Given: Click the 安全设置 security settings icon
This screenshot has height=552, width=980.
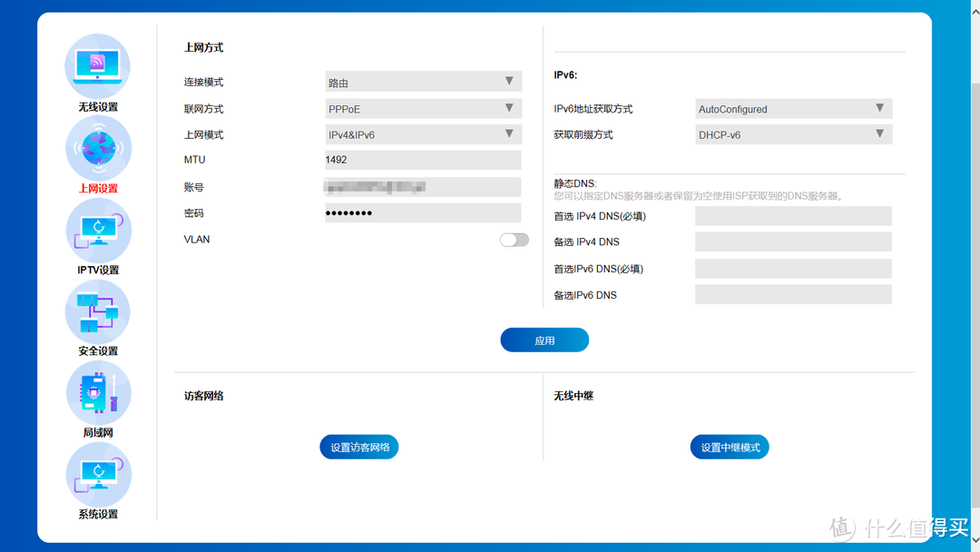Looking at the screenshot, I should tap(97, 310).
